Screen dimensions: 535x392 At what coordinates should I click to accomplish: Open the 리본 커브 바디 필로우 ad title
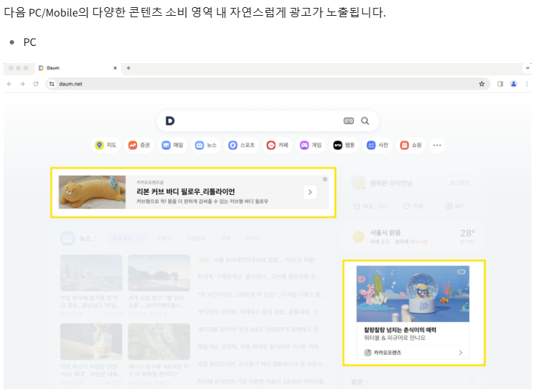point(186,191)
